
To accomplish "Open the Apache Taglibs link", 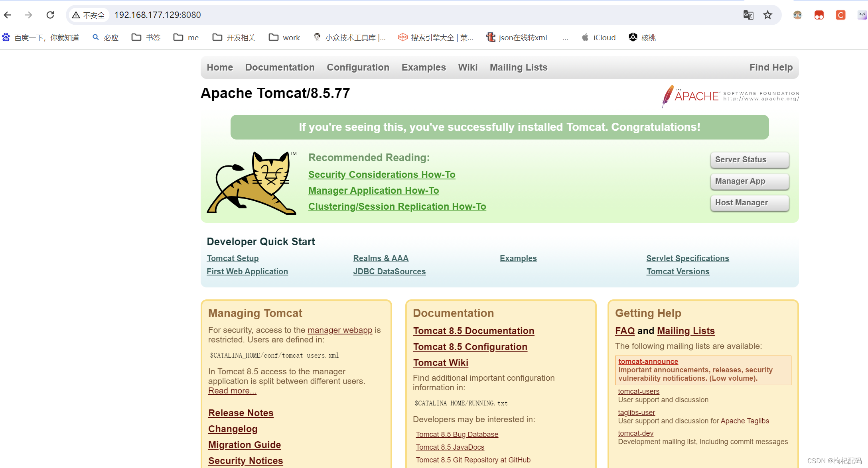I will pos(745,421).
